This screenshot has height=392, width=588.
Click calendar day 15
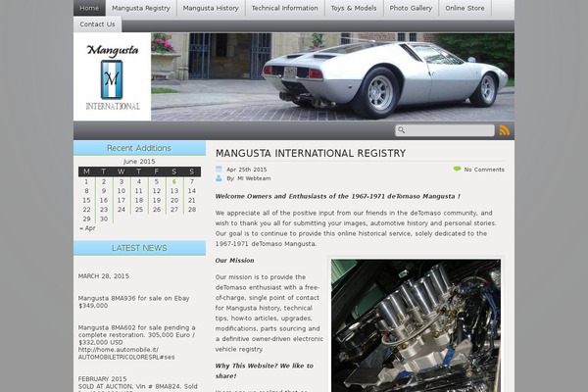86,200
